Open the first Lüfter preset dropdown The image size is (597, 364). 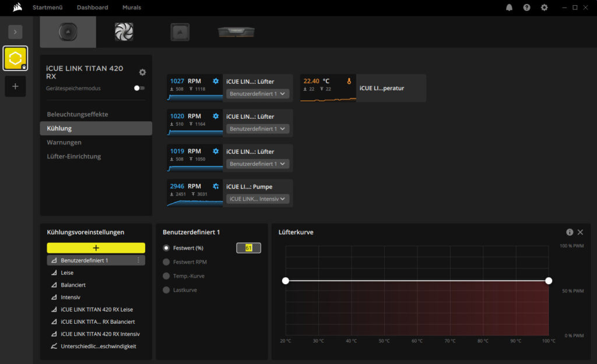[258, 94]
